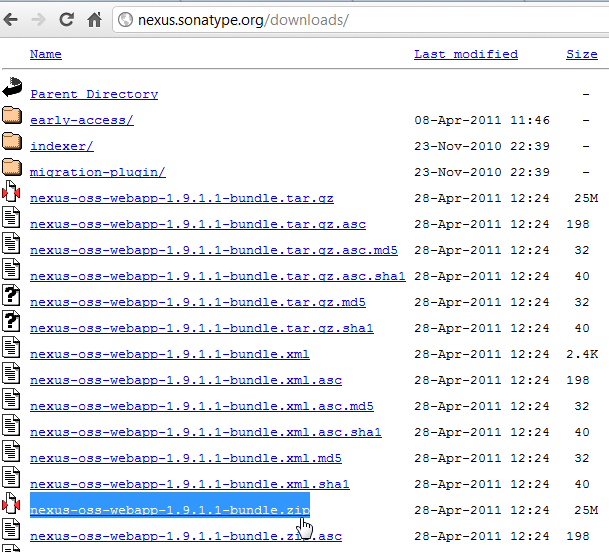Sort listing by the Name column header
Screen dimensions: 609x552
click(45, 54)
